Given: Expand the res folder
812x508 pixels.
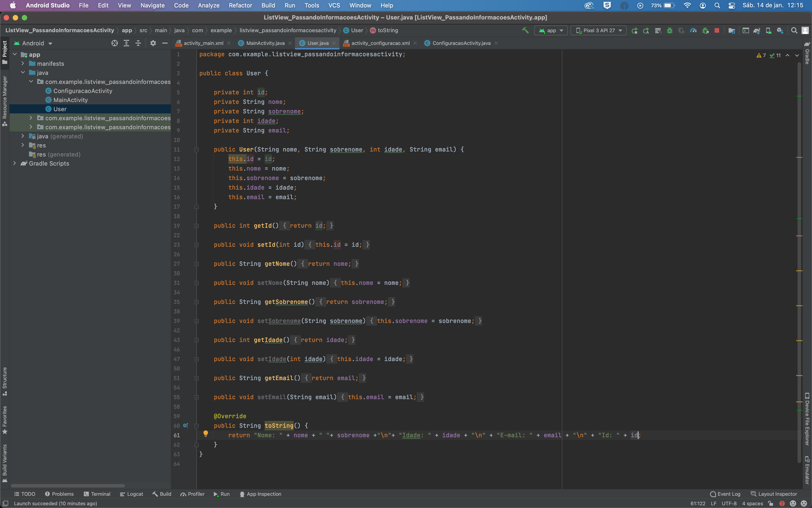Looking at the screenshot, I should pyautogui.click(x=23, y=145).
